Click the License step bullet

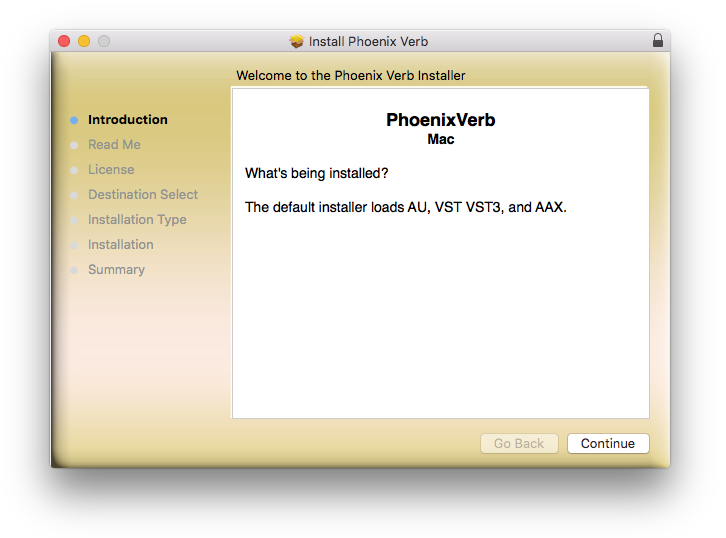(74, 170)
